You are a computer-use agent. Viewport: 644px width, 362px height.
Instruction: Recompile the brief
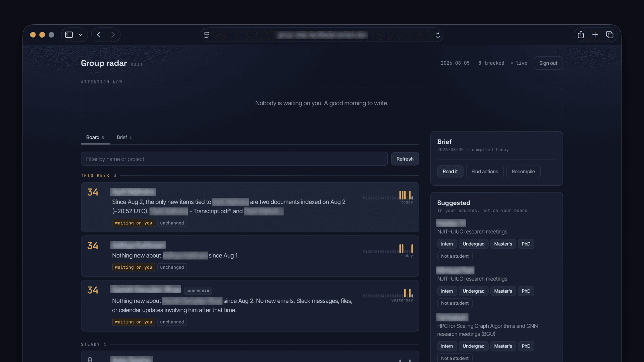[523, 172]
